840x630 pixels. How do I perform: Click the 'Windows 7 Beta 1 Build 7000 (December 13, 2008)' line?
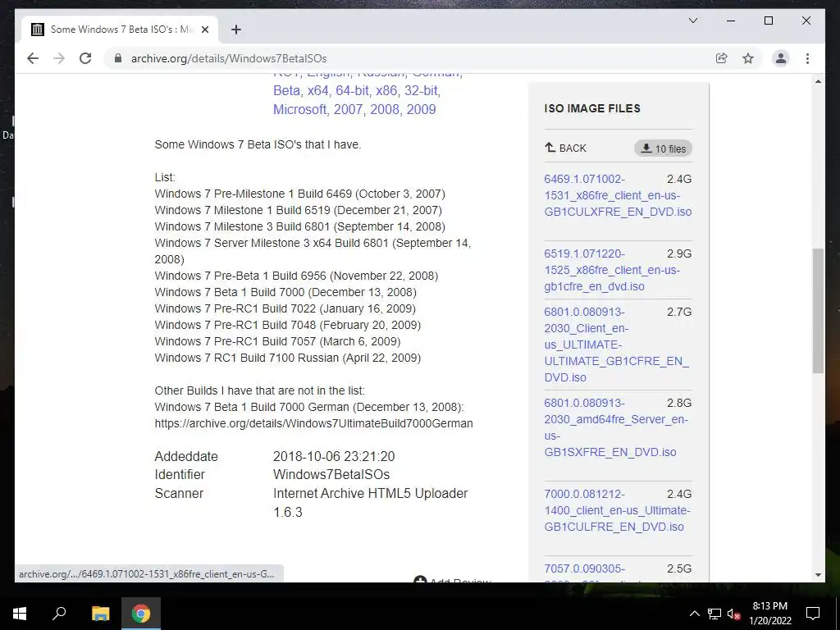[x=285, y=292]
